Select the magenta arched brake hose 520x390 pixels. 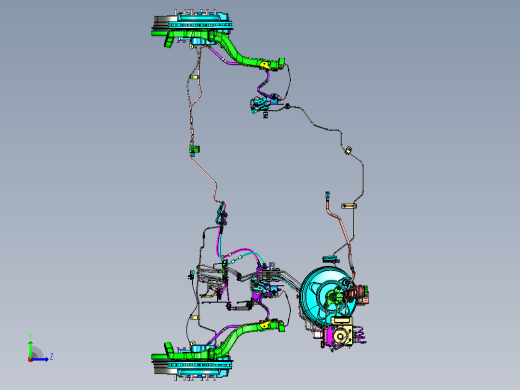point(243,252)
